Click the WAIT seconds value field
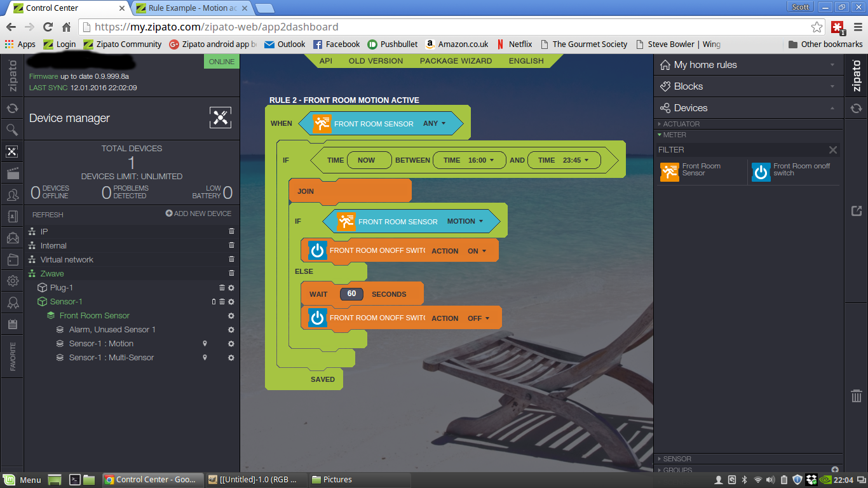Screen dimensions: 868x488 point(351,294)
